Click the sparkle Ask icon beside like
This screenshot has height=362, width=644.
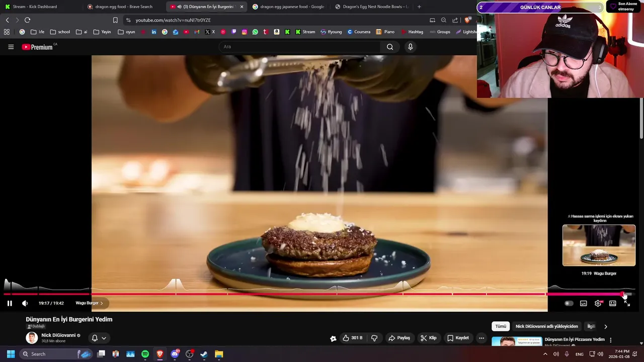tap(333, 338)
